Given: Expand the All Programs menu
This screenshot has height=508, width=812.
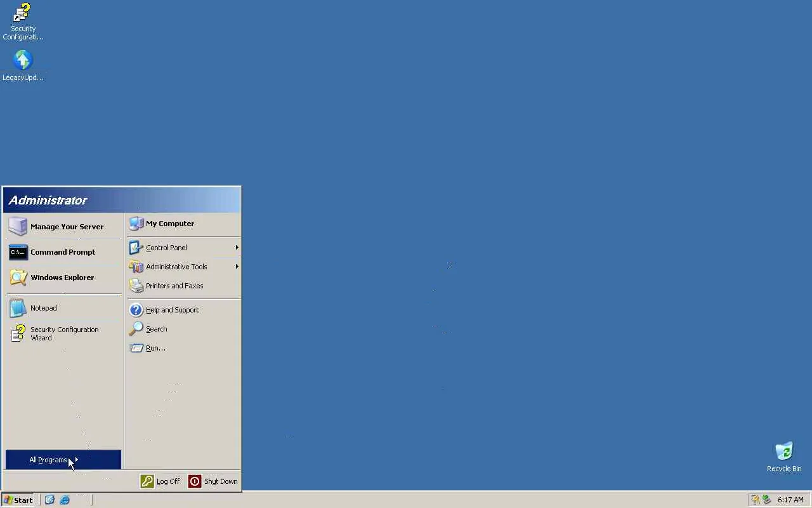Looking at the screenshot, I should 63,460.
